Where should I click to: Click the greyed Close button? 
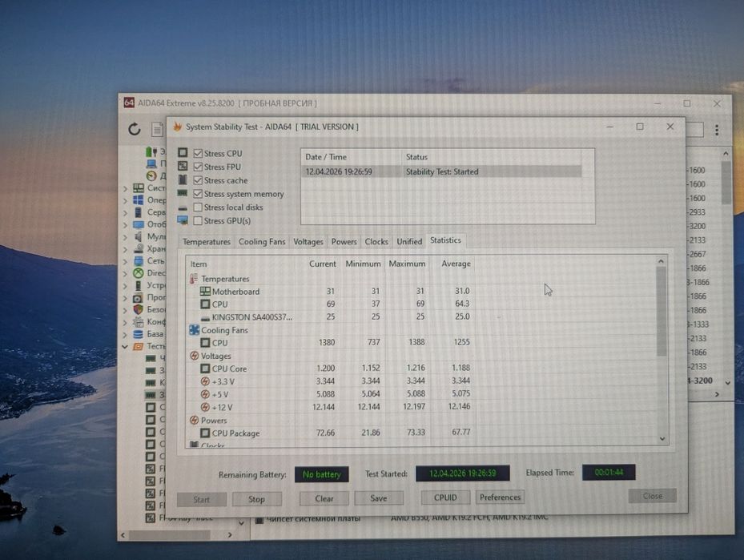pos(653,496)
